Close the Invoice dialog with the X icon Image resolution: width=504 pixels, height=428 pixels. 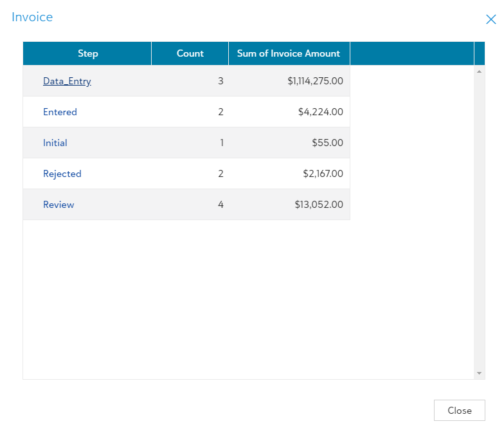coord(491,20)
